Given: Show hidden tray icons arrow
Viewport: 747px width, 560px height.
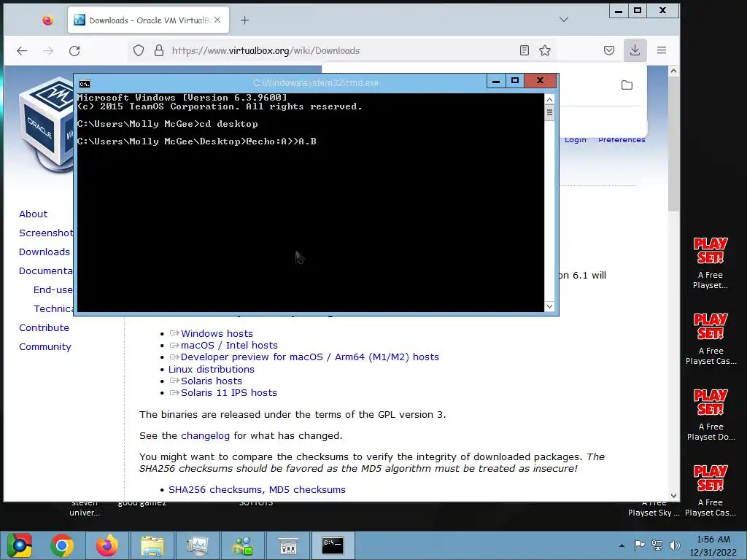Looking at the screenshot, I should coord(622,545).
